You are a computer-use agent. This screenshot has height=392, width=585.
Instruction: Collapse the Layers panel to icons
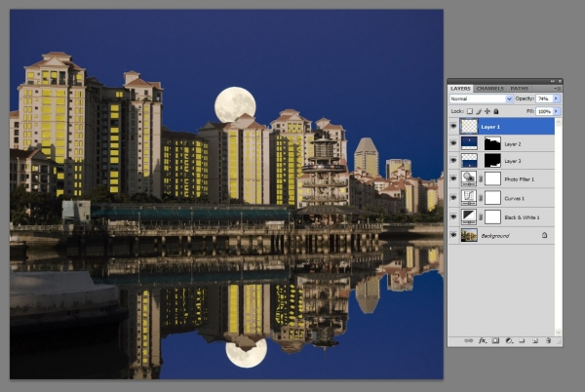553,81
